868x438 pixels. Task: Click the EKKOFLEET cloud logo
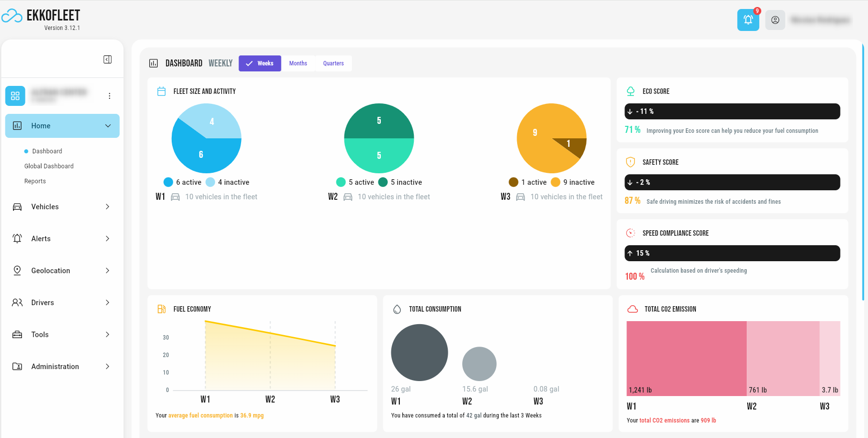tap(12, 16)
